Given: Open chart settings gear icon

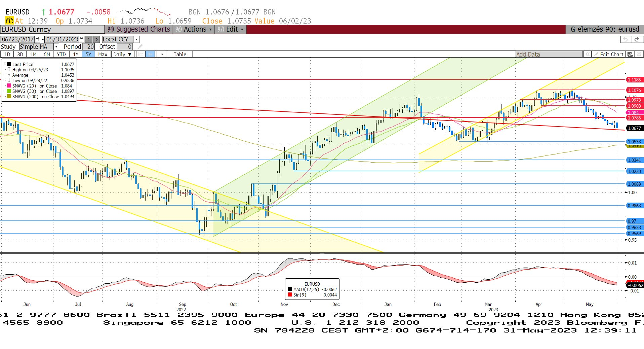Looking at the screenshot, I should [639, 54].
